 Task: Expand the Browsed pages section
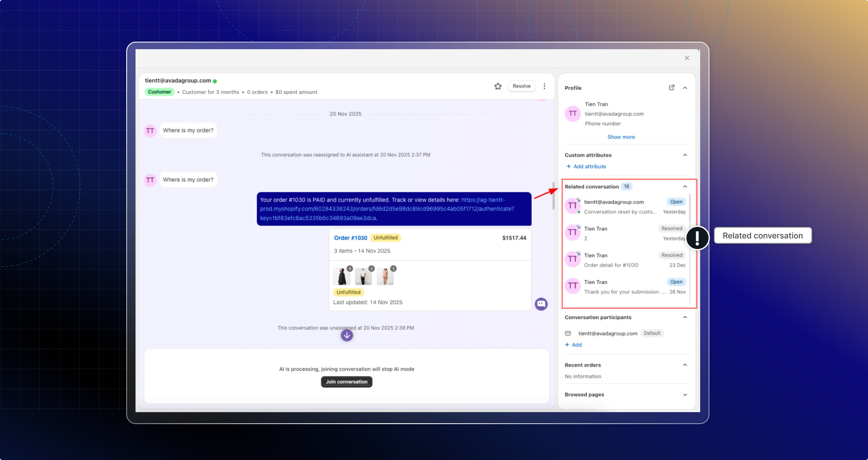click(685, 395)
